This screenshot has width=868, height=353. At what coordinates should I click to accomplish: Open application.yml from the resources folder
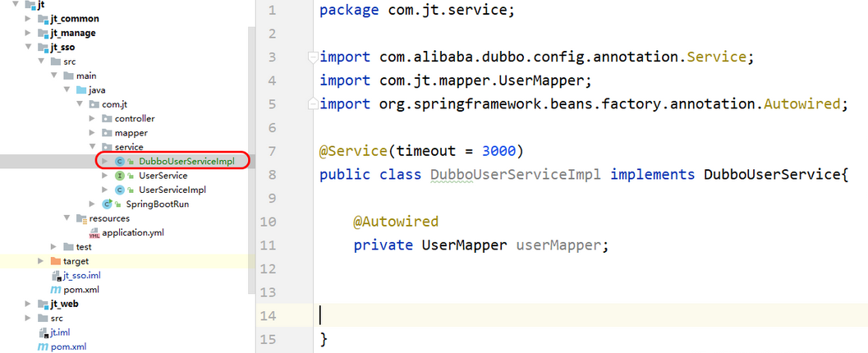pyautogui.click(x=133, y=233)
